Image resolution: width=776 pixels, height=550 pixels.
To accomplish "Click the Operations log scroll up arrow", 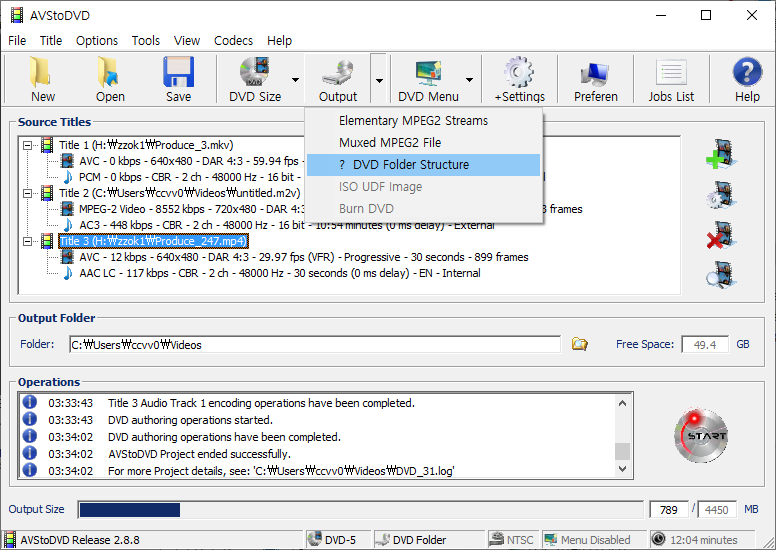I will click(623, 403).
